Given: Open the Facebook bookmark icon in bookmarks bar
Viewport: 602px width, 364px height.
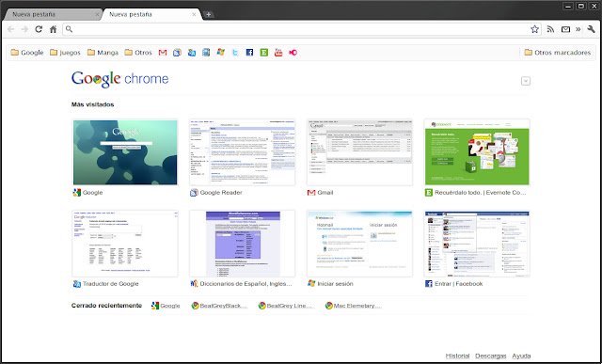Looking at the screenshot, I should 249,53.
